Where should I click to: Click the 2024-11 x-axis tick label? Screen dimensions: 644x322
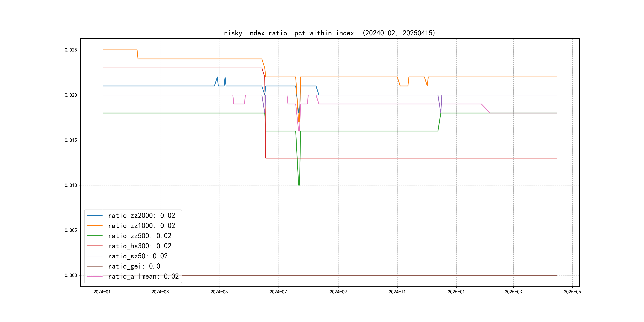click(x=397, y=292)
